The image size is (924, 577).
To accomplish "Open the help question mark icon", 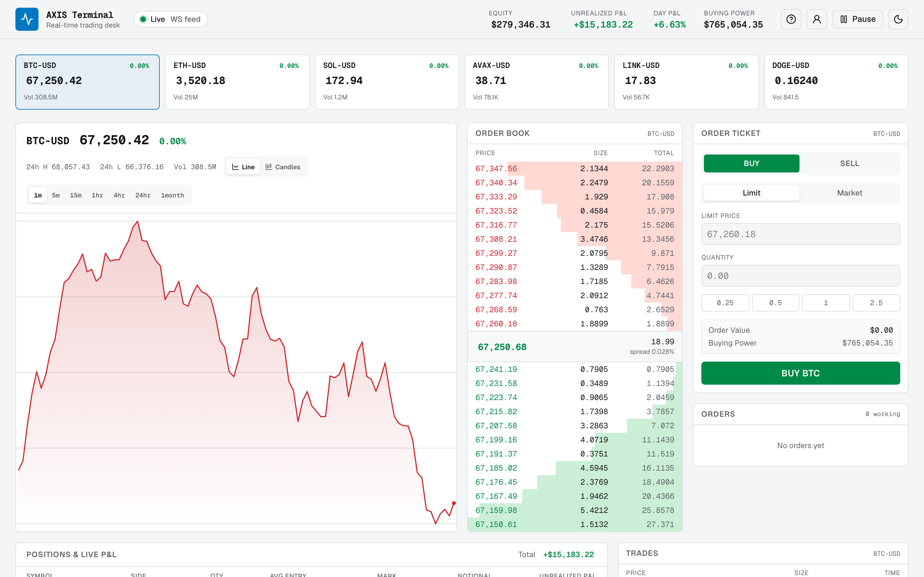I will click(x=791, y=19).
